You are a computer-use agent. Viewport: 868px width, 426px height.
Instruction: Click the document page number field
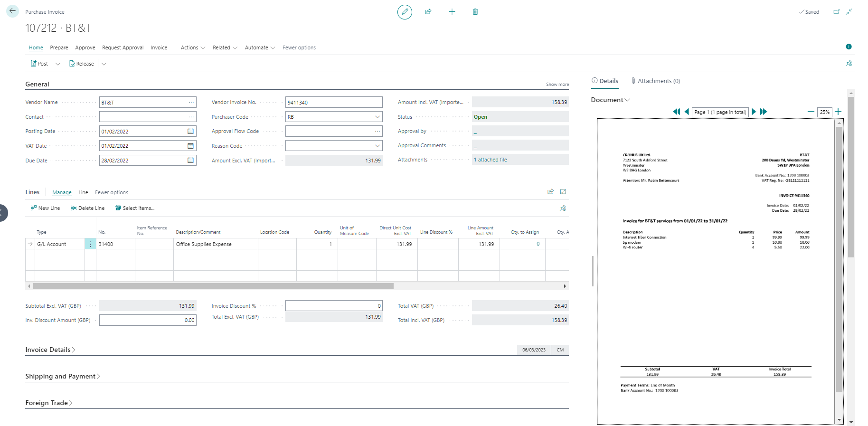(720, 112)
